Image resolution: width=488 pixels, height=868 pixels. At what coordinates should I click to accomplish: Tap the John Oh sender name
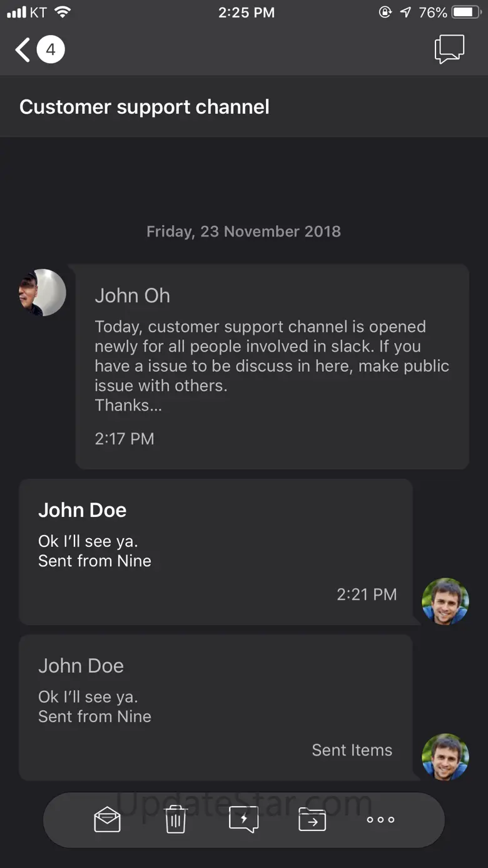pyautogui.click(x=133, y=295)
